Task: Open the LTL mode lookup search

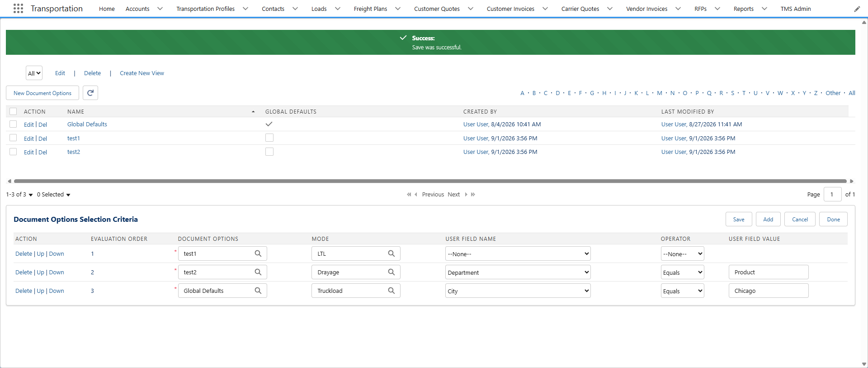Action: (392, 253)
